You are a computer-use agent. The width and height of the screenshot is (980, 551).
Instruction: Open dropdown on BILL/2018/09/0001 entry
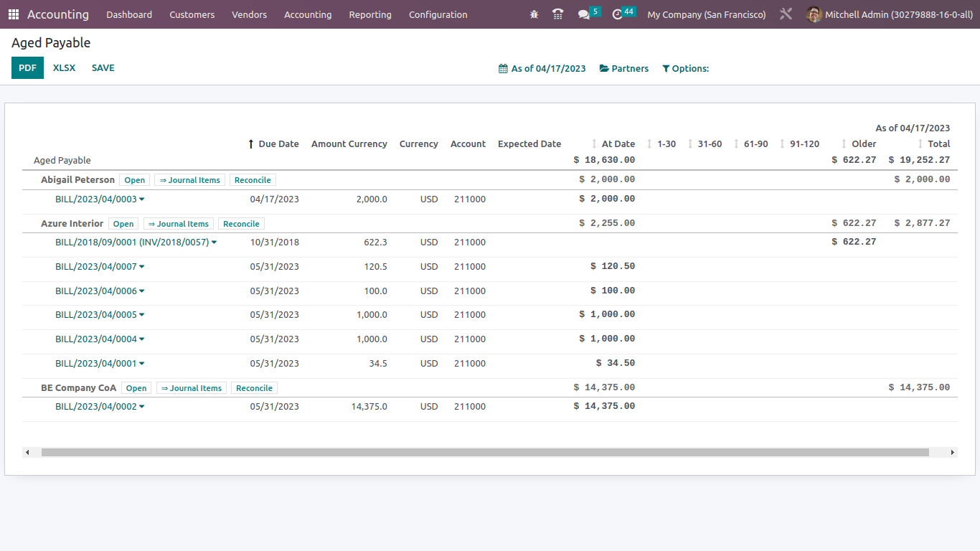(215, 242)
